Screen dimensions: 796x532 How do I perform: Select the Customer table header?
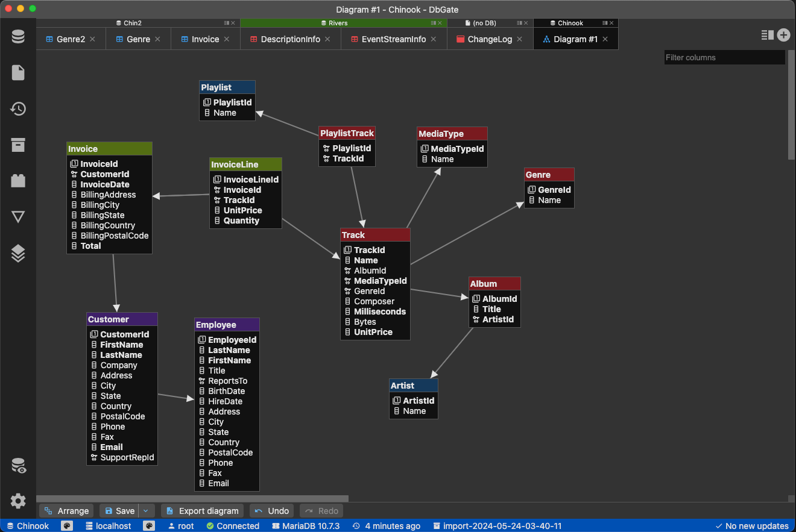tap(122, 319)
